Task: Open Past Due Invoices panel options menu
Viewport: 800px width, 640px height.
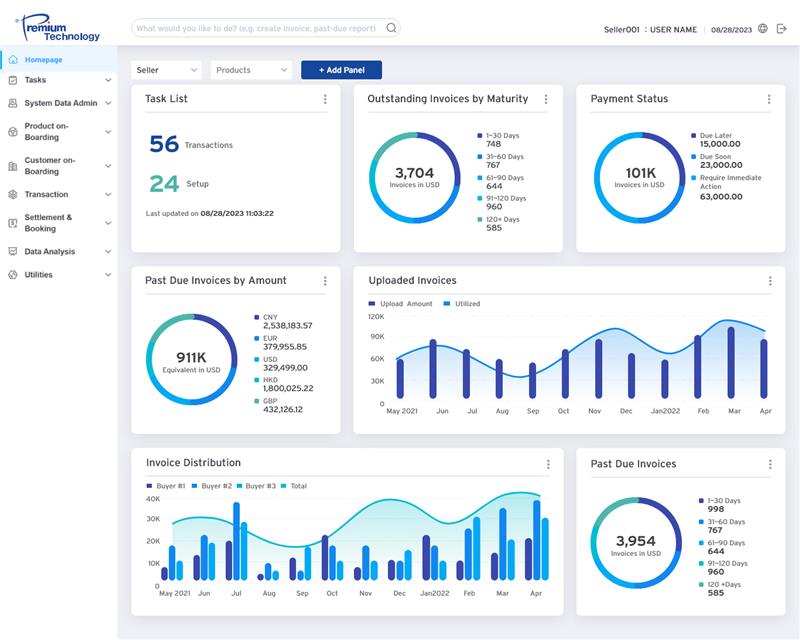Action: point(770,464)
